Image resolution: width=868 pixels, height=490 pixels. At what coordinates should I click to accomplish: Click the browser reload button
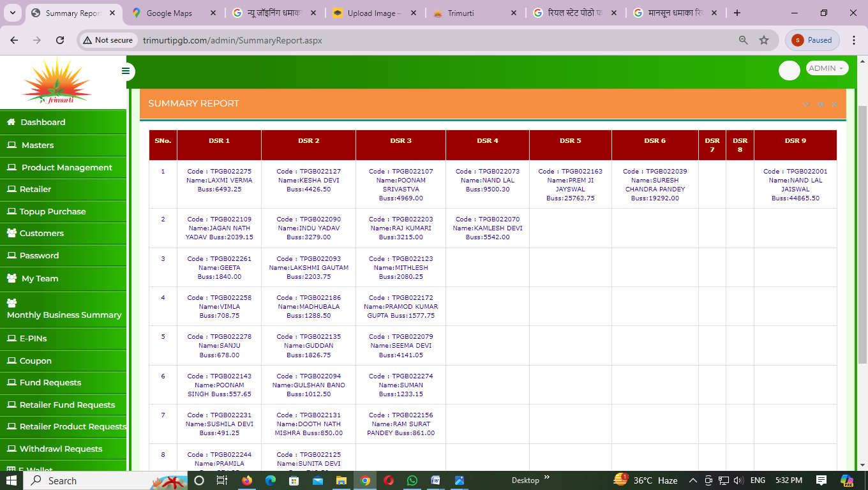[60, 40]
